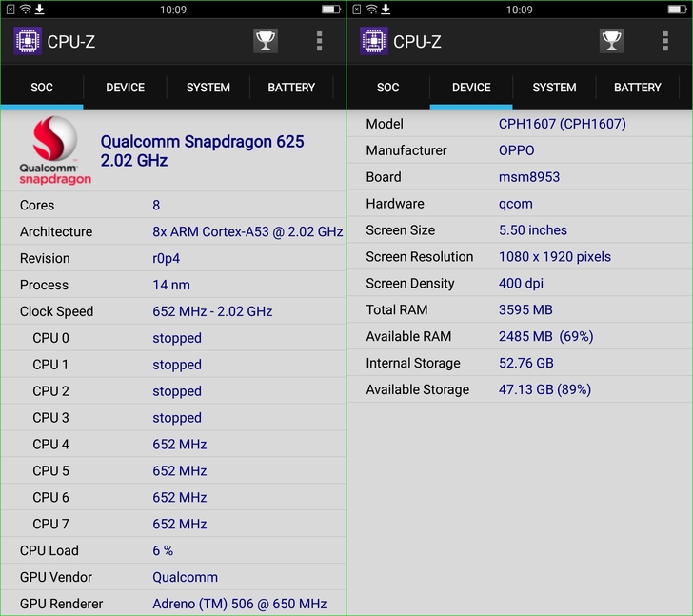Viewport: 693px width, 616px height.
Task: Tap the Revision value r0p4
Action: click(x=167, y=258)
